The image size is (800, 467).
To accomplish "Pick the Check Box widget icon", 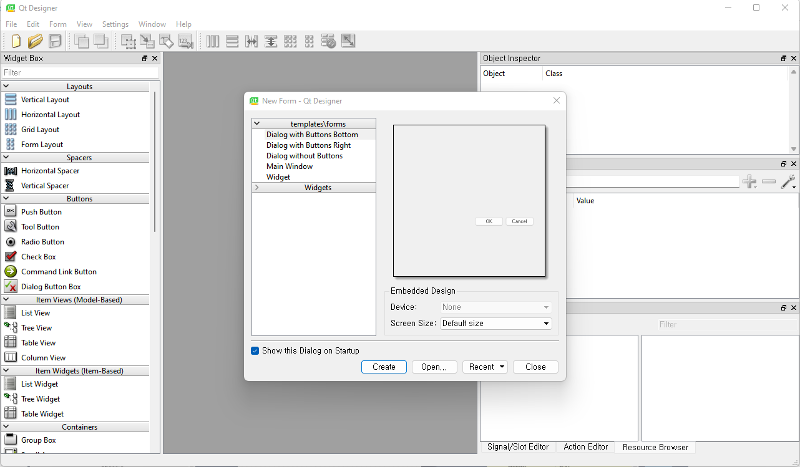I will point(11,256).
